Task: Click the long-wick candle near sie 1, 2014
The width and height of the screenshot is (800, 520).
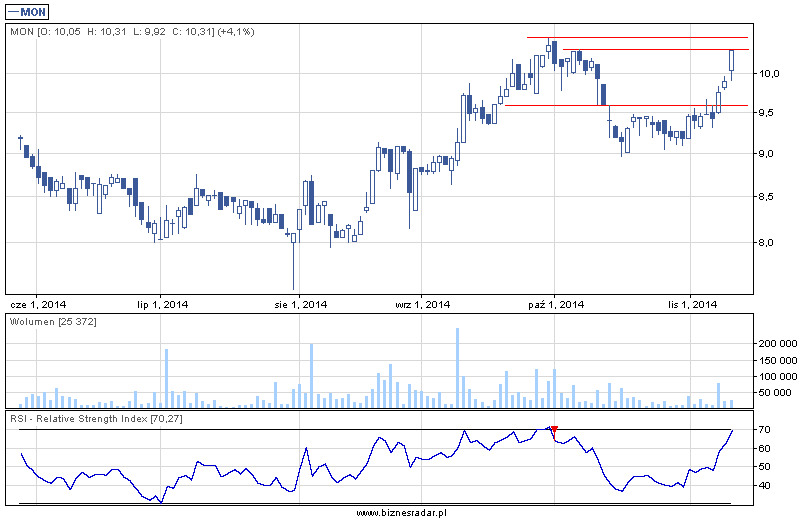Action: (293, 262)
